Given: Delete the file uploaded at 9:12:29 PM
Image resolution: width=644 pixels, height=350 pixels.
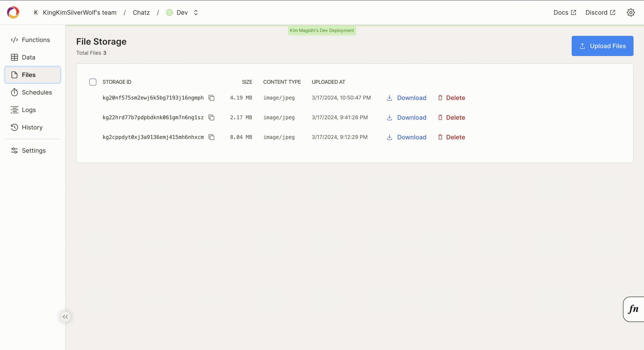Looking at the screenshot, I should pyautogui.click(x=451, y=137).
